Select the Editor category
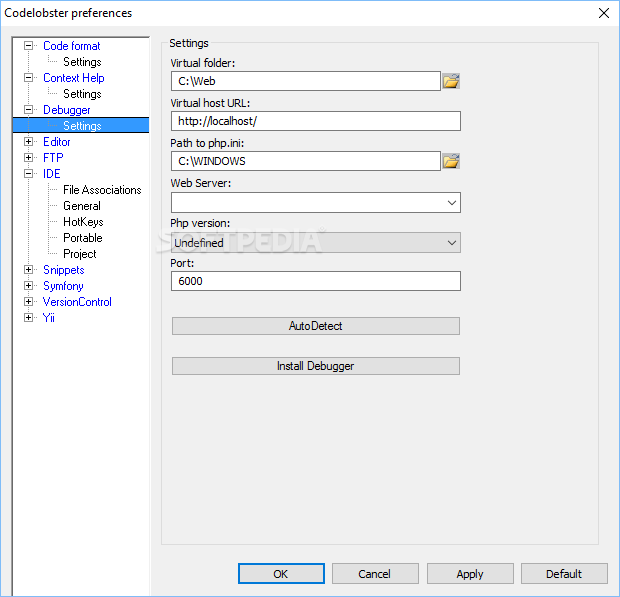The width and height of the screenshot is (620, 597). pos(57,142)
